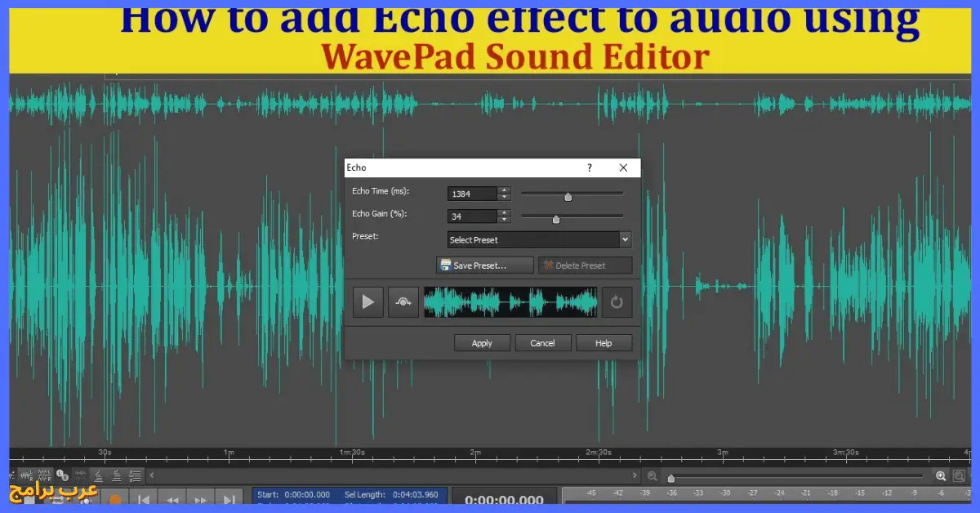Decrease Echo Time with the down arrow
The height and width of the screenshot is (513, 980).
[x=504, y=197]
